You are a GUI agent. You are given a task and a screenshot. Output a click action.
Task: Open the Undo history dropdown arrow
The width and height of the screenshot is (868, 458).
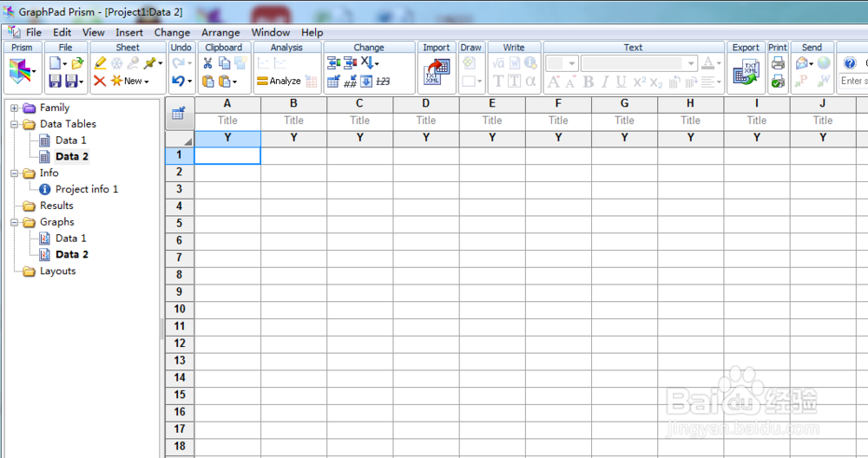pos(189,82)
